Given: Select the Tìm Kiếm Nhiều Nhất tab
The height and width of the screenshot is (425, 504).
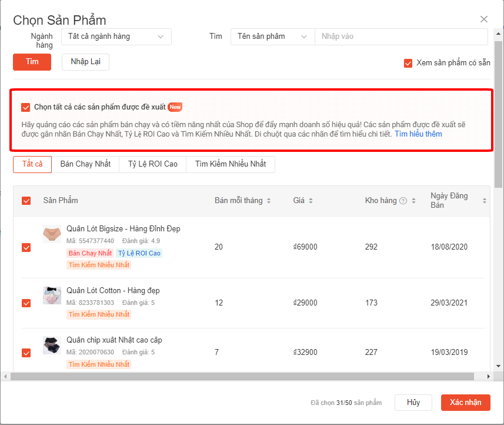Looking at the screenshot, I should tap(230, 164).
